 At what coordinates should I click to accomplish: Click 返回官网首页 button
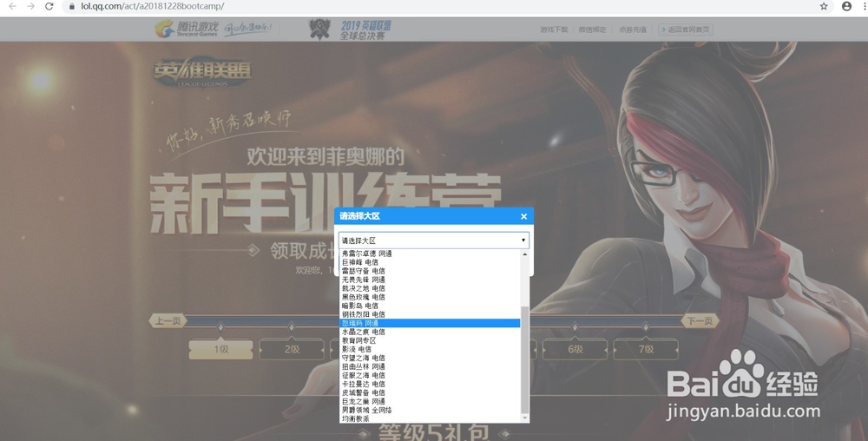[686, 30]
